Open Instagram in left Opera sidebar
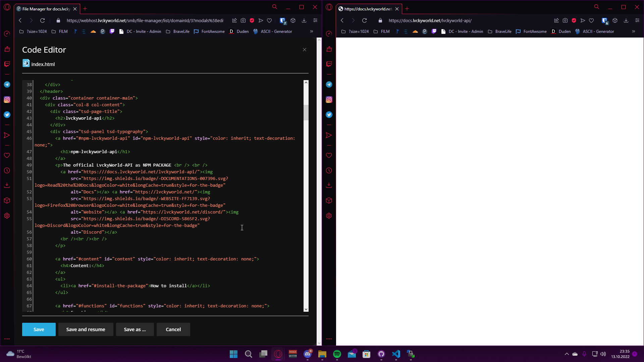Screen dimensions: 644x362 point(7,100)
